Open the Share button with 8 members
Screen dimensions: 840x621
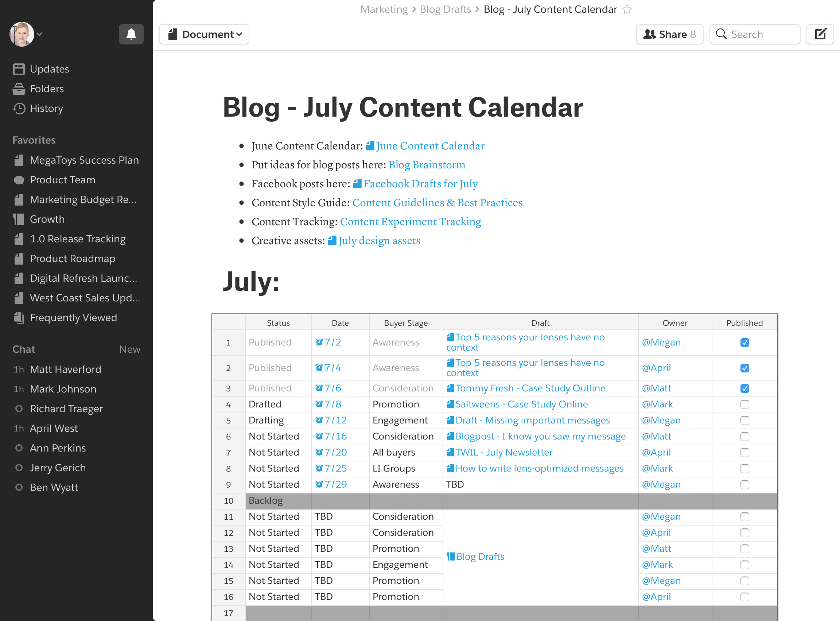669,34
